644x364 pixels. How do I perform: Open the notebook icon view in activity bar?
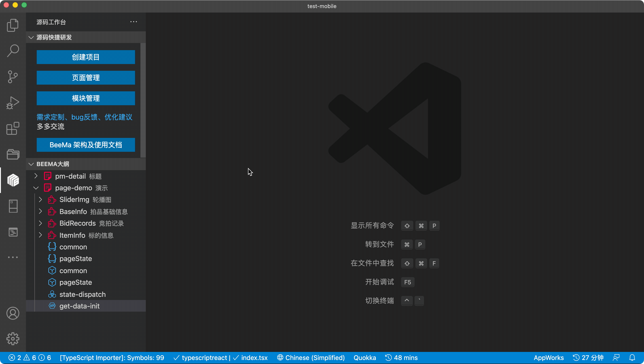click(13, 206)
